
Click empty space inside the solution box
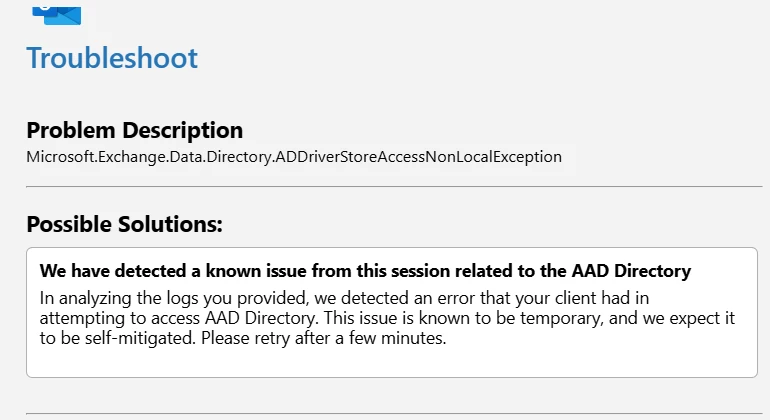click(x=600, y=360)
